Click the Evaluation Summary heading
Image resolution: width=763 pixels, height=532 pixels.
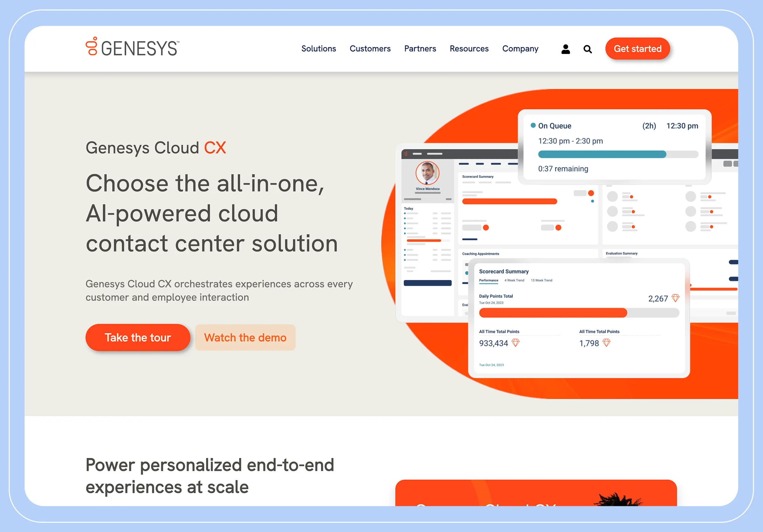pyautogui.click(x=621, y=254)
